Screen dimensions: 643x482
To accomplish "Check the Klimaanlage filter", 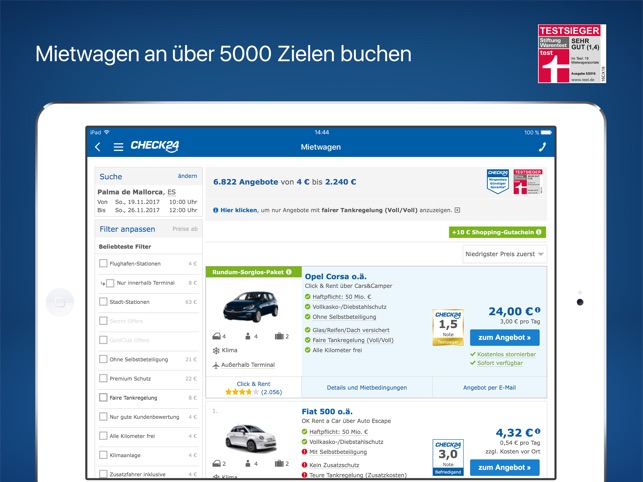I will pos(103,455).
